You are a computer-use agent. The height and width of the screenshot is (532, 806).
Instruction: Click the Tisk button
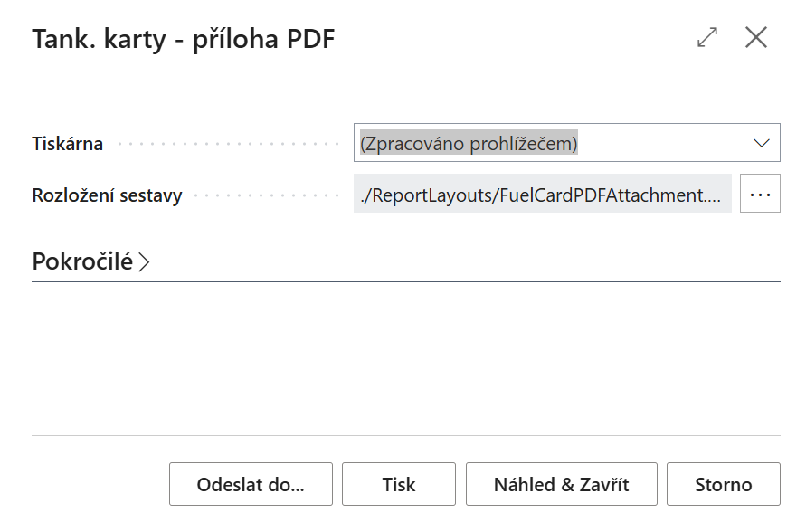399,484
